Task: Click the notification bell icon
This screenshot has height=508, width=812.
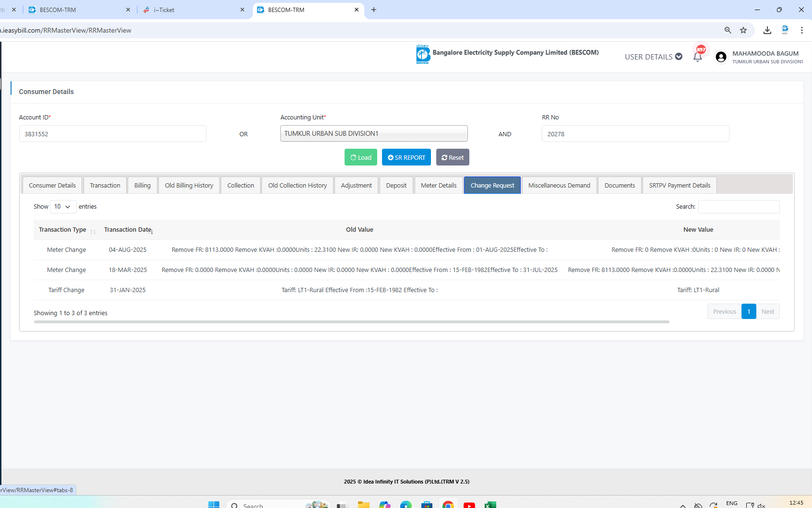Action: (x=698, y=57)
